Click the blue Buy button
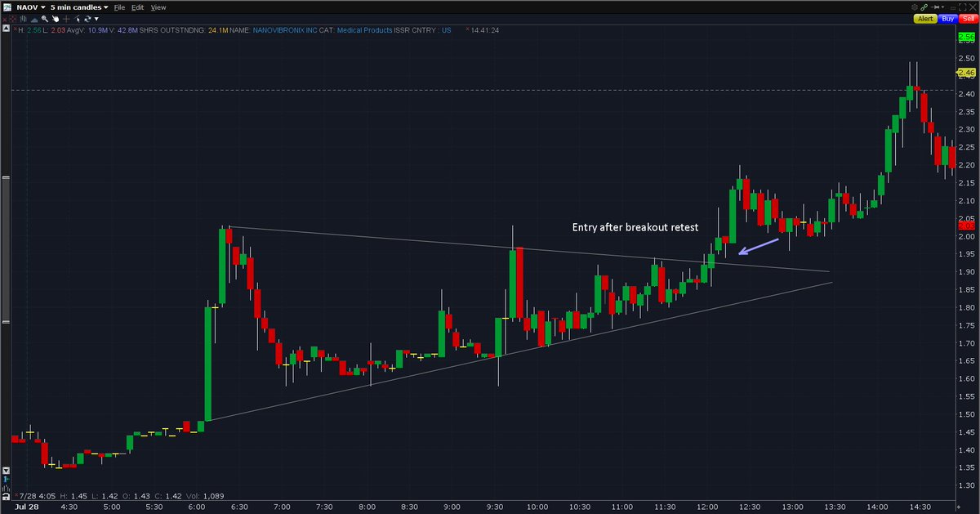The image size is (980, 514). [948, 19]
